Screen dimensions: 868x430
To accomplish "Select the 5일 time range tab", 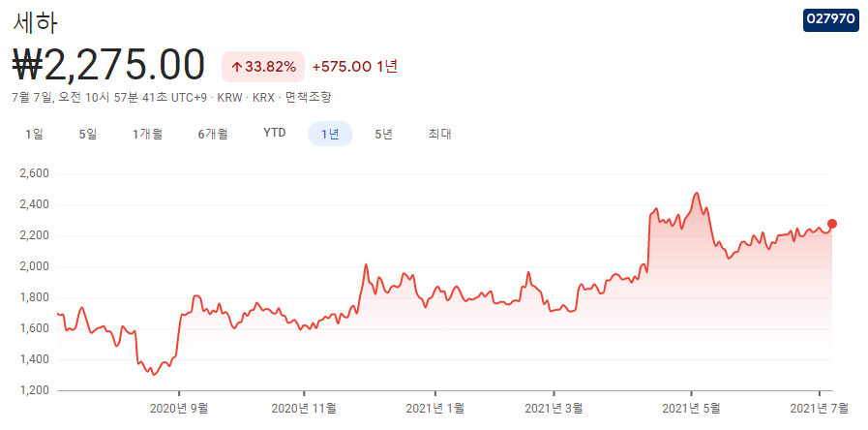I will tap(88, 134).
